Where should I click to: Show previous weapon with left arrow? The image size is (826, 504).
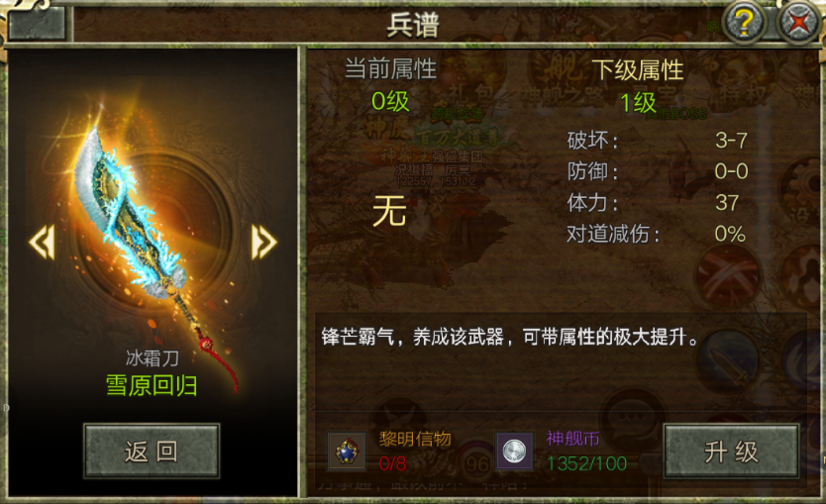(42, 243)
